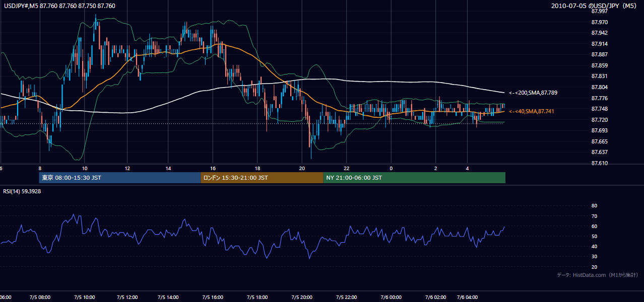Click price level 87.997 on the axis
644x302 pixels.
click(x=599, y=11)
